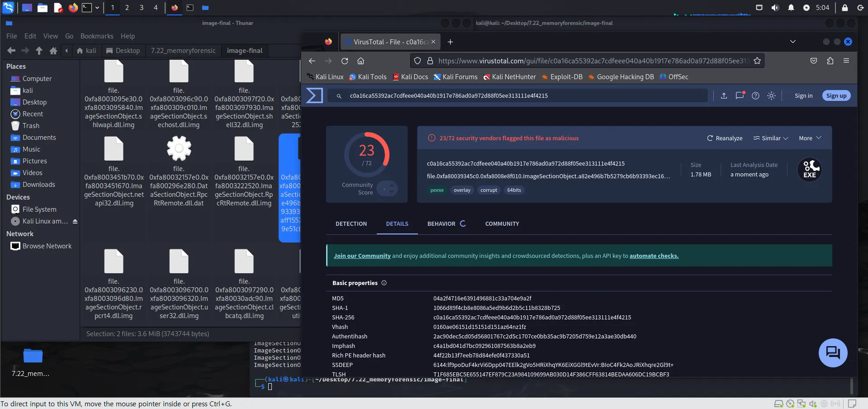Image resolution: width=868 pixels, height=409 pixels.
Task: Switch to workspace 4
Action: coord(156,8)
